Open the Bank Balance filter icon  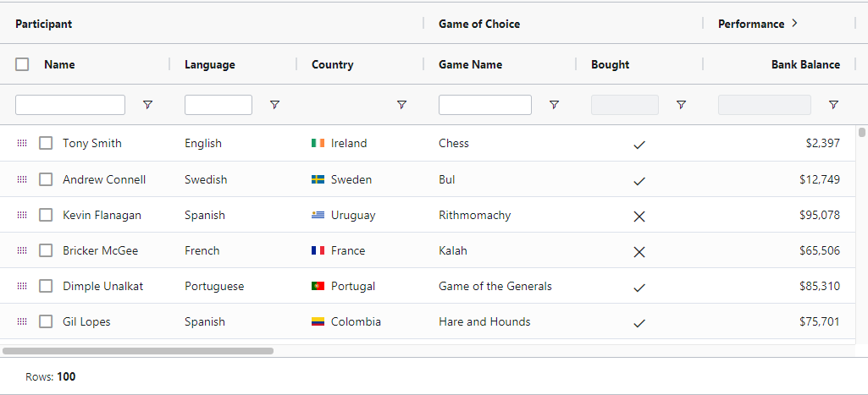coord(833,105)
